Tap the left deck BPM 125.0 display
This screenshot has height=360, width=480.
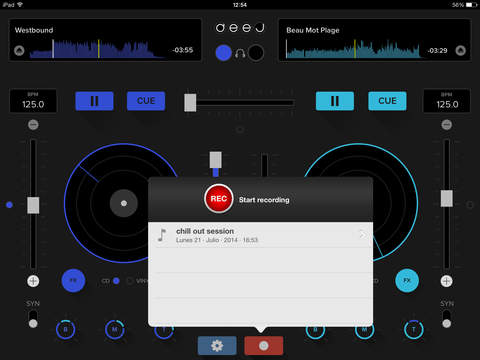pos(33,101)
